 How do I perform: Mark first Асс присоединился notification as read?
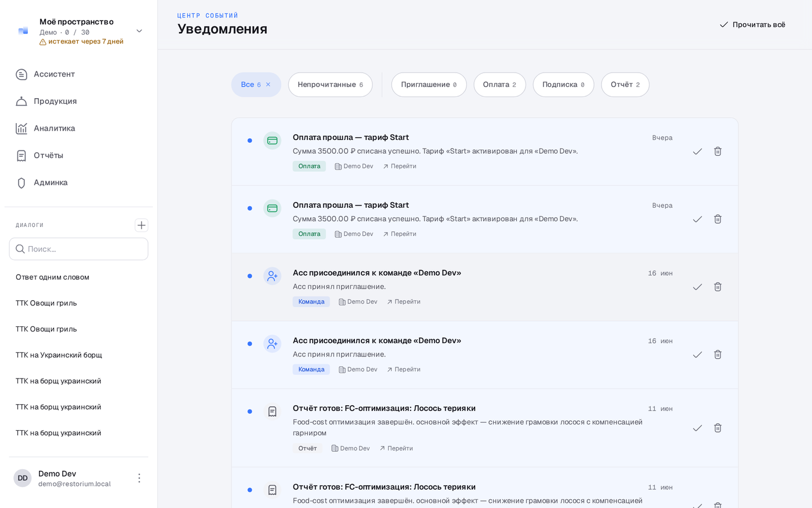click(697, 287)
